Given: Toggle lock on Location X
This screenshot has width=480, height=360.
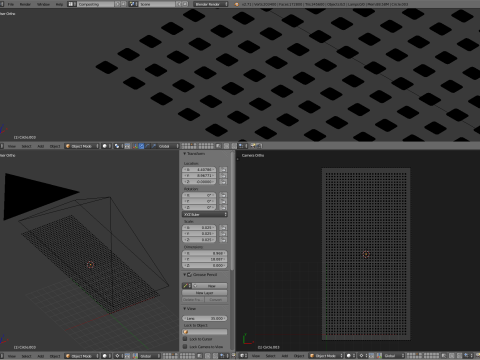Looking at the screenshot, I should click(223, 170).
